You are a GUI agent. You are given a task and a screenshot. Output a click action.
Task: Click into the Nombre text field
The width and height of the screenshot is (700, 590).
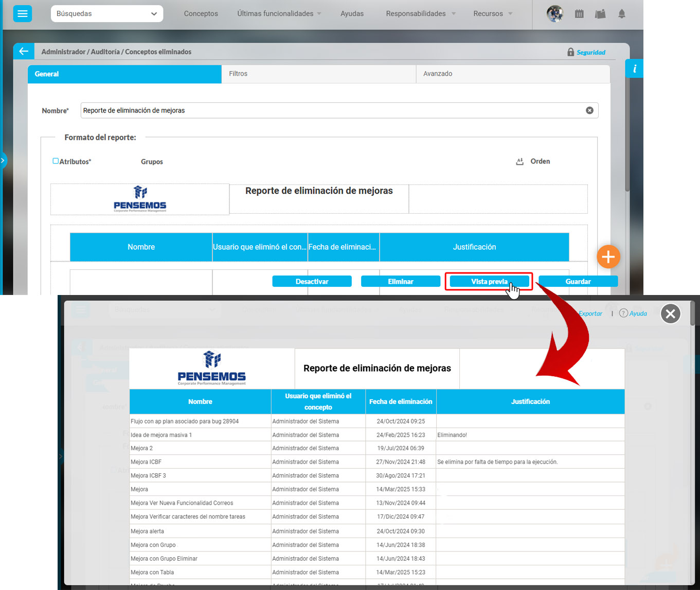click(329, 110)
